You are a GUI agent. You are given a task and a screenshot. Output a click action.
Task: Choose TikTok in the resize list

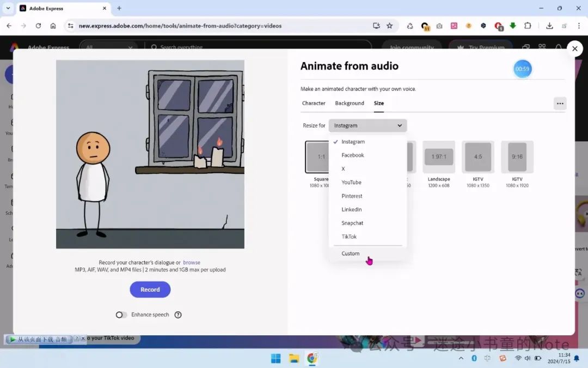tap(367, 237)
